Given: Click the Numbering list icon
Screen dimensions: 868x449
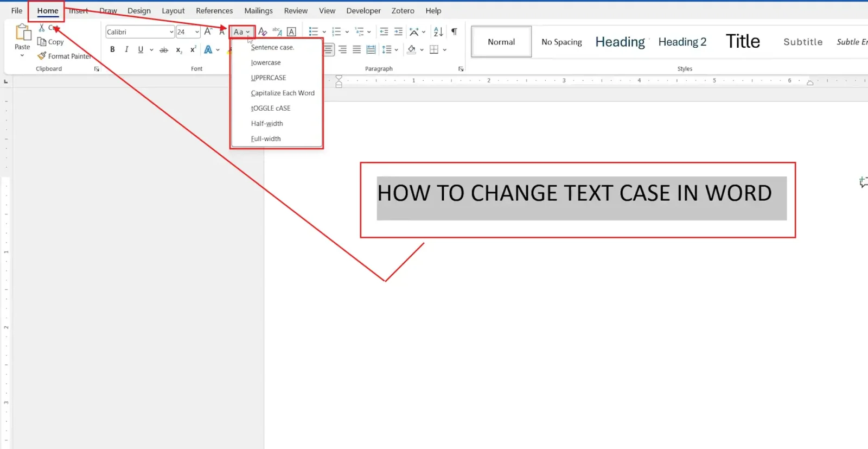Looking at the screenshot, I should coord(336,32).
